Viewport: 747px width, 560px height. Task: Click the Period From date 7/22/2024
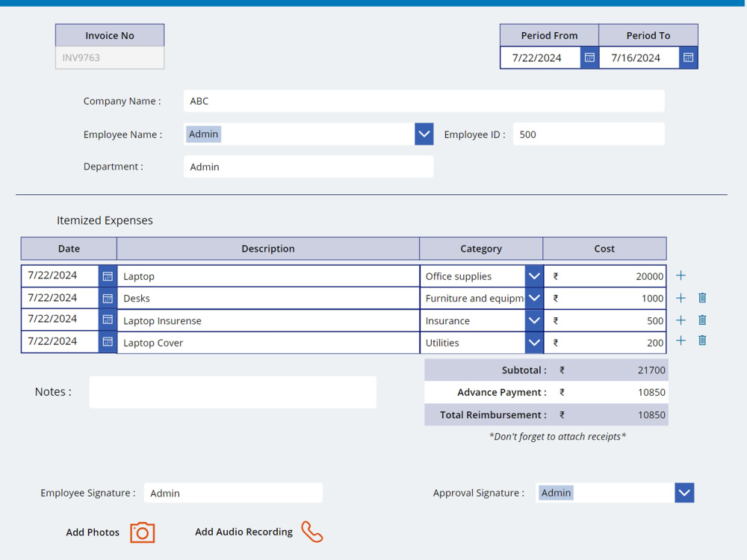coord(540,57)
